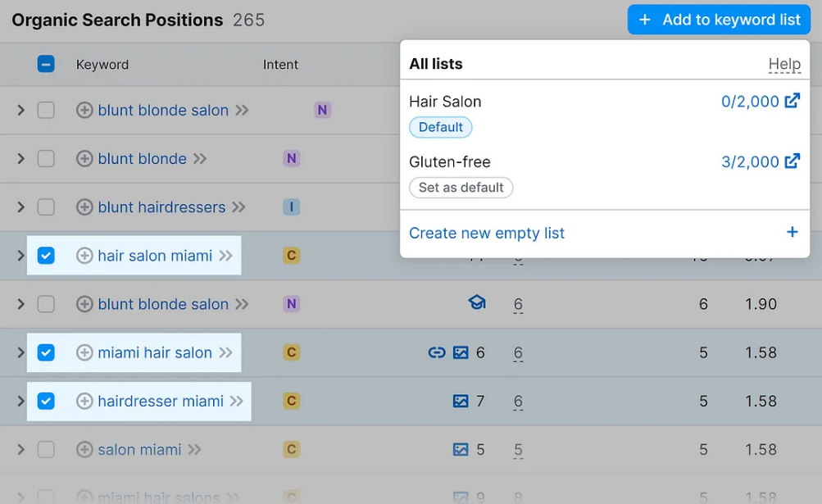Click the I intent badge for blunt hairdressers
This screenshot has width=822, height=504.
tap(292, 207)
